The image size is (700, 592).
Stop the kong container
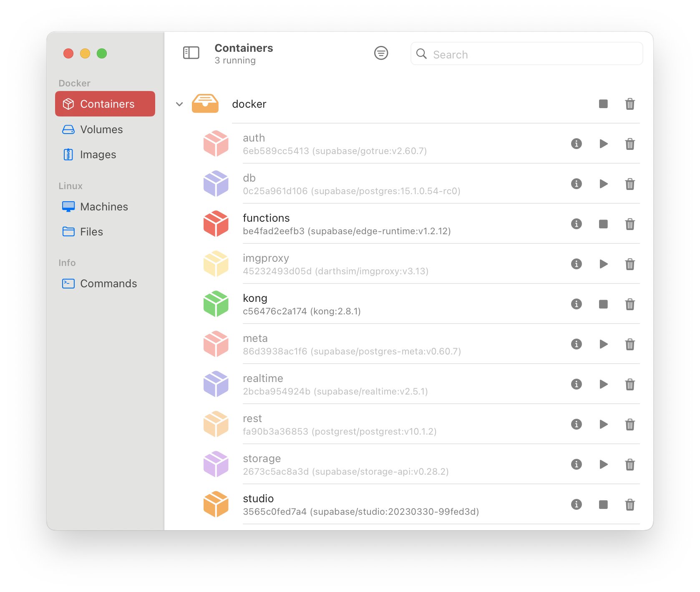(603, 304)
